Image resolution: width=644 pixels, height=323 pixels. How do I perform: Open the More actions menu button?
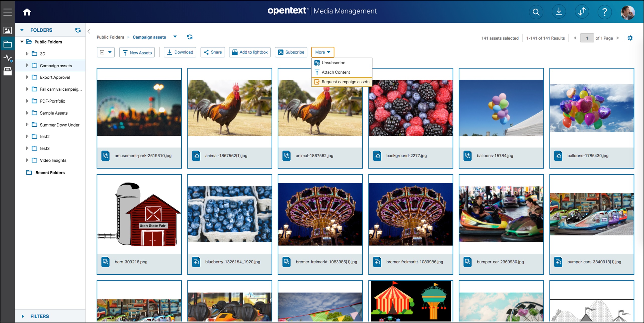click(x=323, y=52)
